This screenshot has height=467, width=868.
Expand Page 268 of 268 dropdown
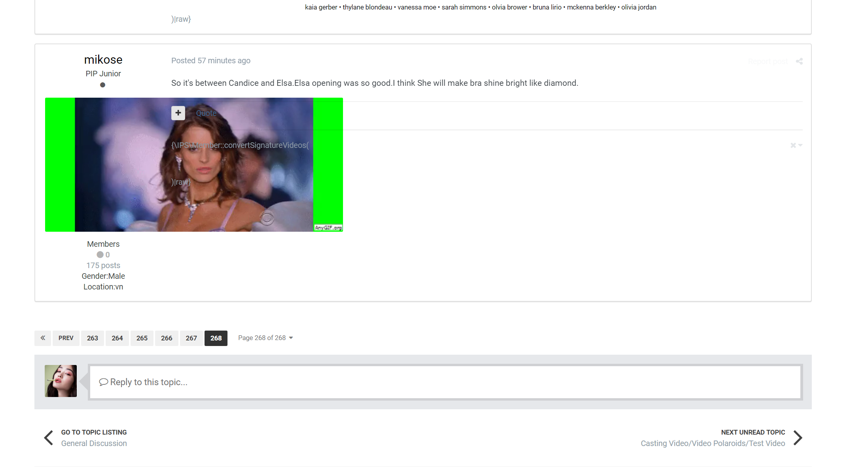265,338
